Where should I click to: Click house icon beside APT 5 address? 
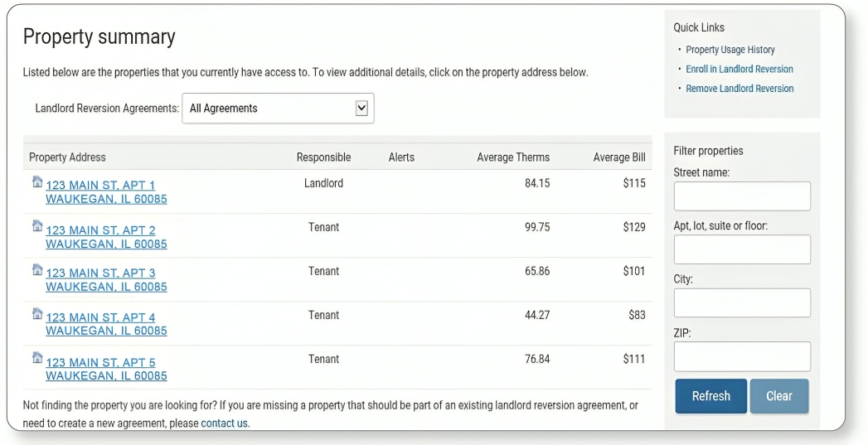pyautogui.click(x=36, y=359)
